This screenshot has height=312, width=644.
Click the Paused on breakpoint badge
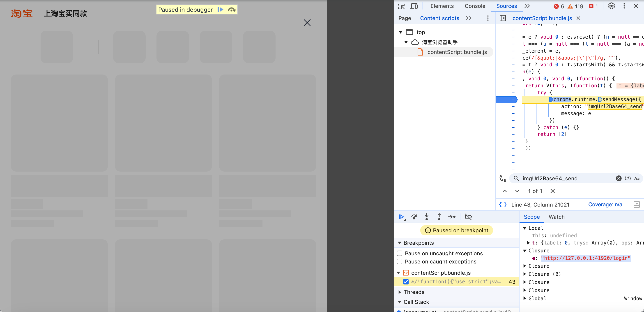click(x=456, y=230)
